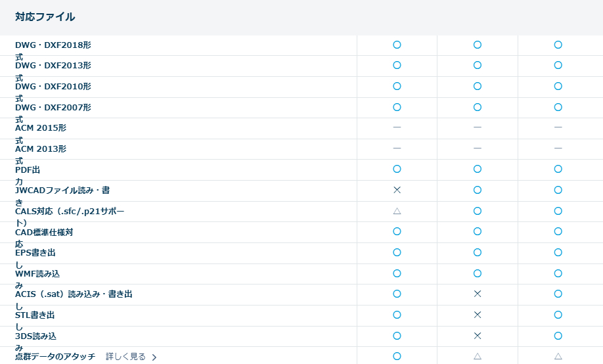Click first-column circle icon in DWG・DXF2018 row
Viewport: 603px width, 364px height.
pos(397,45)
